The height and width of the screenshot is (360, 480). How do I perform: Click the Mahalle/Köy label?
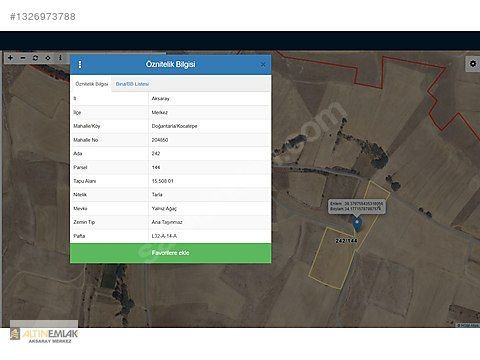(87, 126)
